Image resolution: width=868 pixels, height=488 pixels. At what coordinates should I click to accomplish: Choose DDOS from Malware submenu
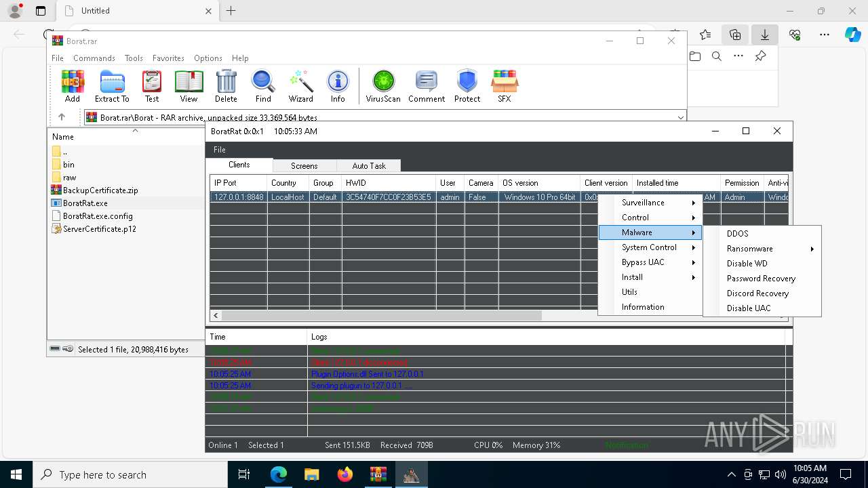(x=762, y=234)
